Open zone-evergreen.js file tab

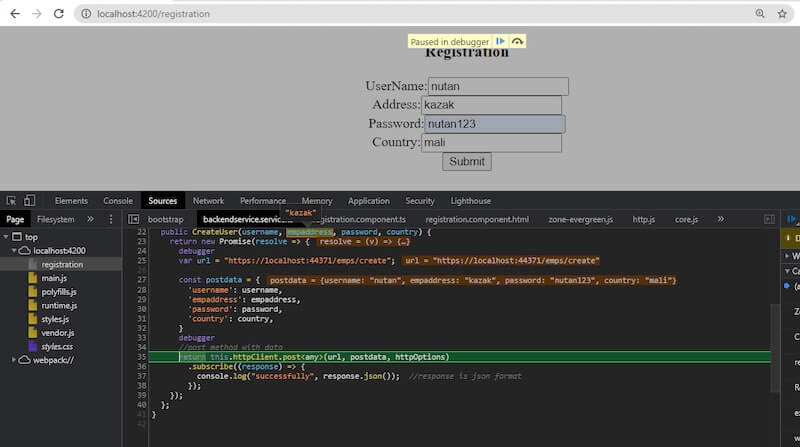click(581, 219)
